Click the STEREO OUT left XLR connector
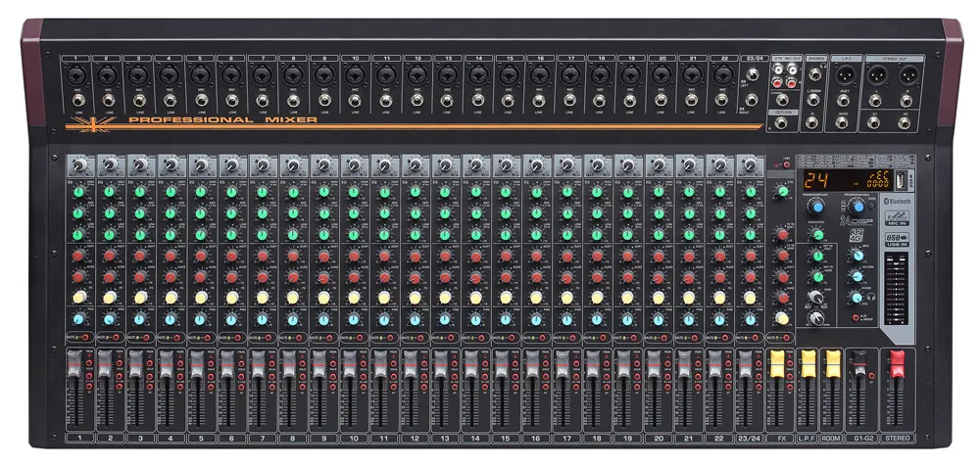The height and width of the screenshot is (467, 980). 877,75
